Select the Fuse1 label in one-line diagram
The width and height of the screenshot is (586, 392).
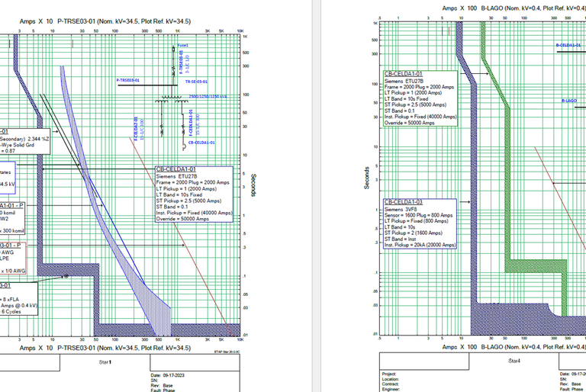(x=183, y=45)
